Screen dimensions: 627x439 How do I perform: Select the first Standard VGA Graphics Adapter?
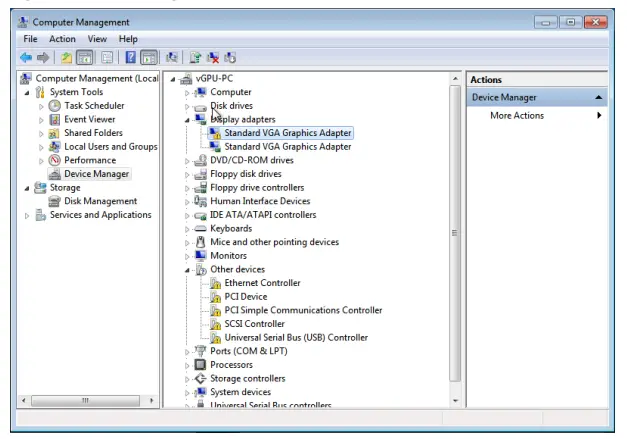tap(288, 133)
